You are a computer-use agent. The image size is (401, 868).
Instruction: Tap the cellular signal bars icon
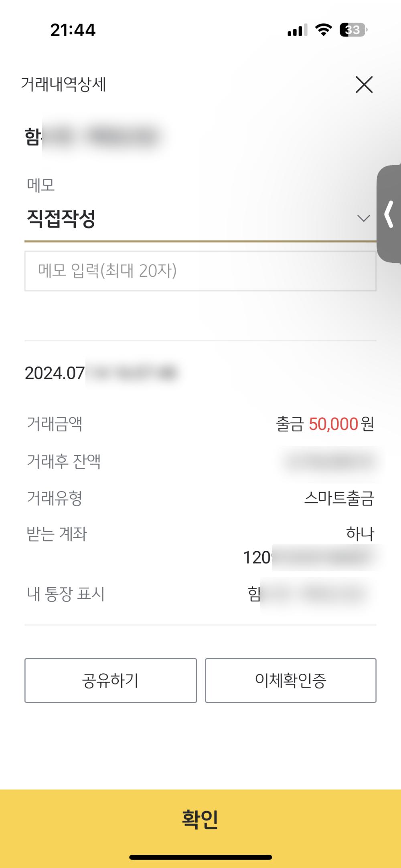[x=298, y=30]
